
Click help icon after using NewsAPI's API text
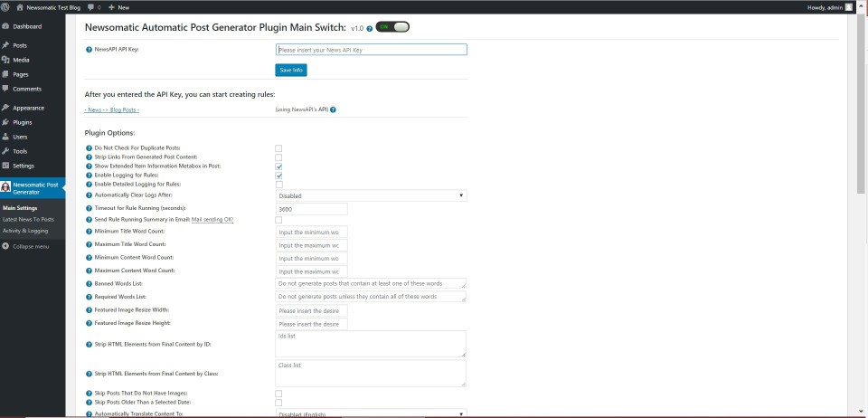pos(334,109)
